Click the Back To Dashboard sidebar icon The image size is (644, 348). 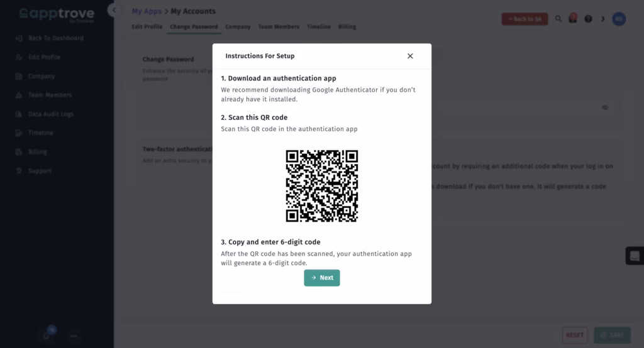click(19, 38)
